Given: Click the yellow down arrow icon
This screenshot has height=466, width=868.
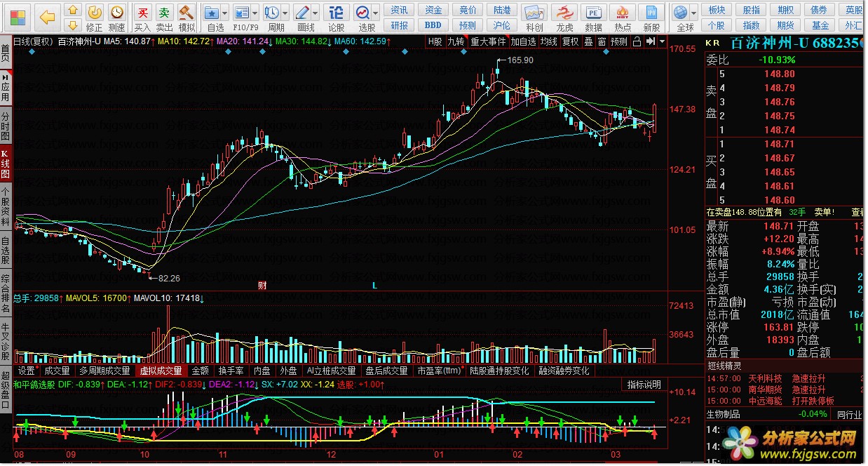Looking at the screenshot, I should 72,25.
